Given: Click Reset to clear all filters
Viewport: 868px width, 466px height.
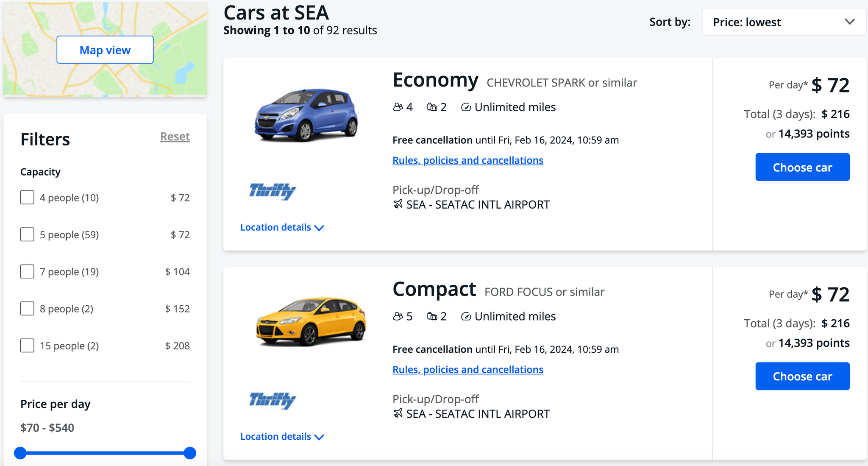Looking at the screenshot, I should tap(175, 137).
